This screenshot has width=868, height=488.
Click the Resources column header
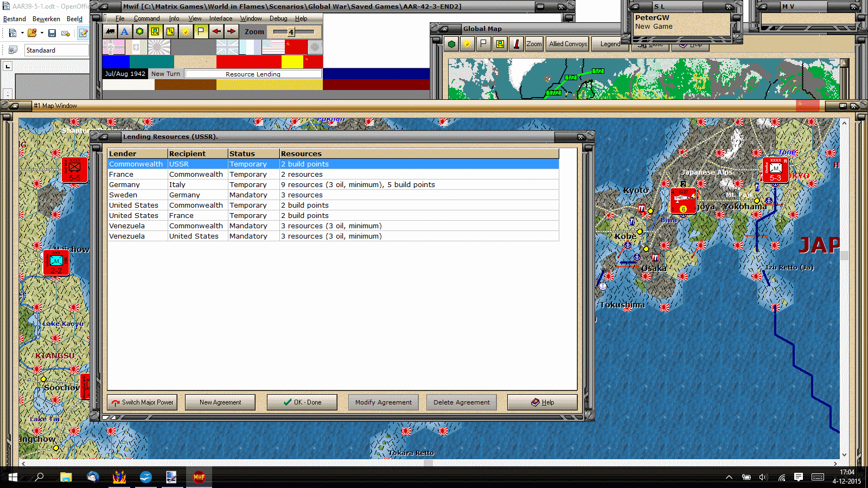[x=419, y=154]
